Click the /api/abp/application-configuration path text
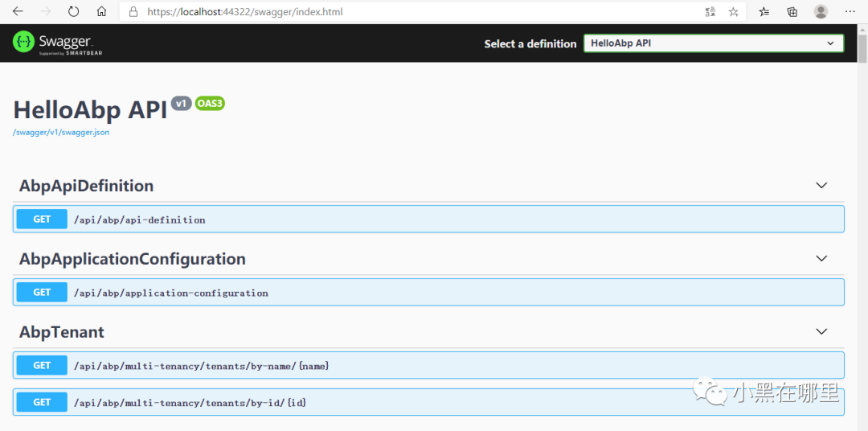The width and height of the screenshot is (868, 431). pos(171,293)
